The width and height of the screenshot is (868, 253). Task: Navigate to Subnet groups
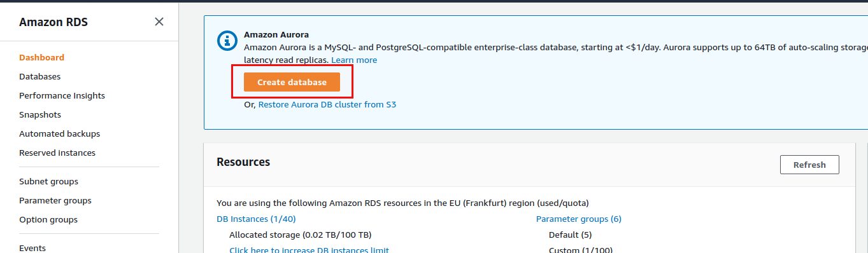[48, 181]
